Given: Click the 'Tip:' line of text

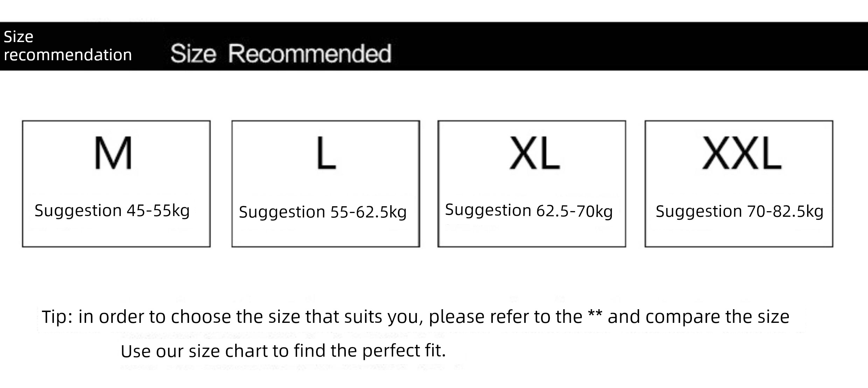Looking at the screenshot, I should pos(415,317).
